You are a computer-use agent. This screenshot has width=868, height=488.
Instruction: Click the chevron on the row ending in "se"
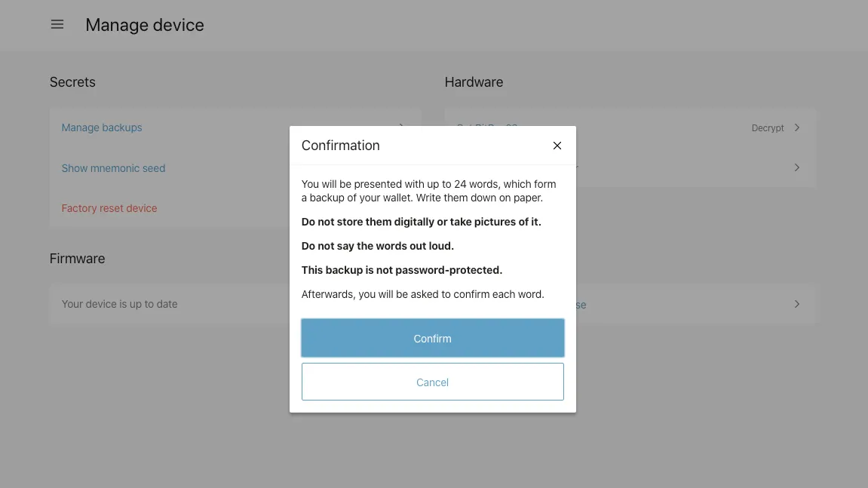click(797, 304)
